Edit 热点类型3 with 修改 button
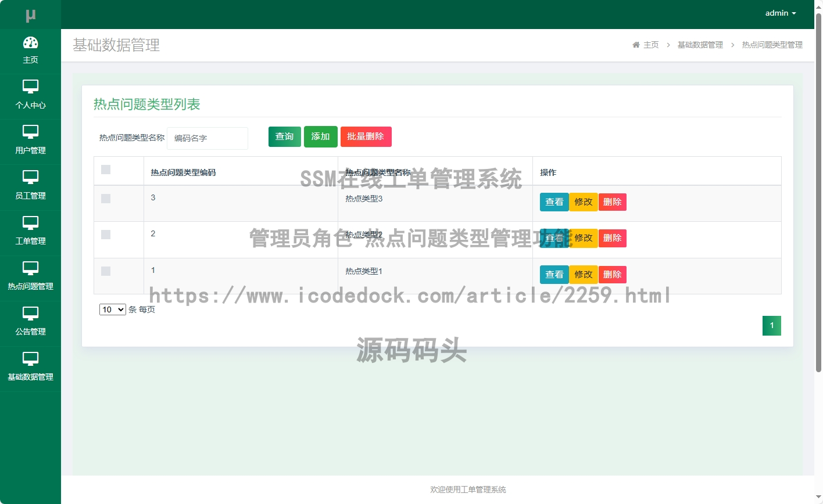The height and width of the screenshot is (504, 823). [x=584, y=202]
